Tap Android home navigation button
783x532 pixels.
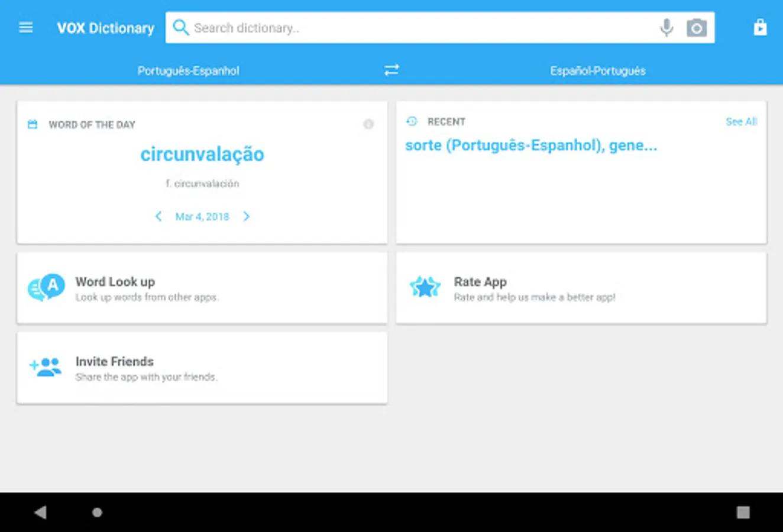(x=98, y=512)
